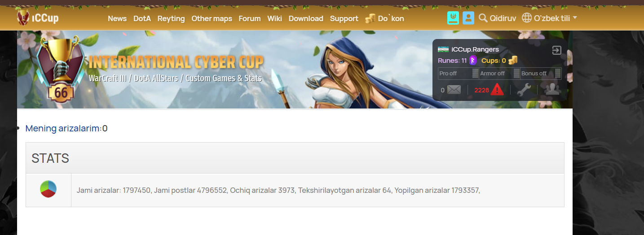This screenshot has height=235, width=644.
Task: Click the Cups: 0 text
Action: [x=494, y=61]
